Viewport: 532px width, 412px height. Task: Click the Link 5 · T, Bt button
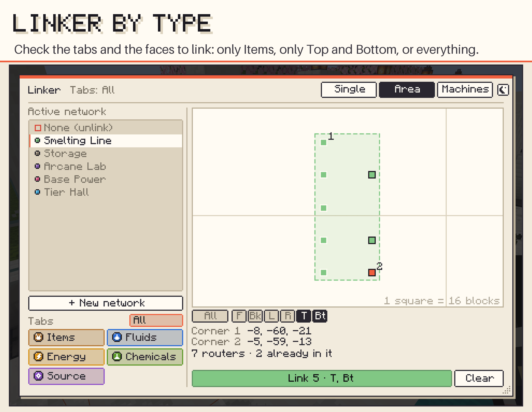coord(322,378)
